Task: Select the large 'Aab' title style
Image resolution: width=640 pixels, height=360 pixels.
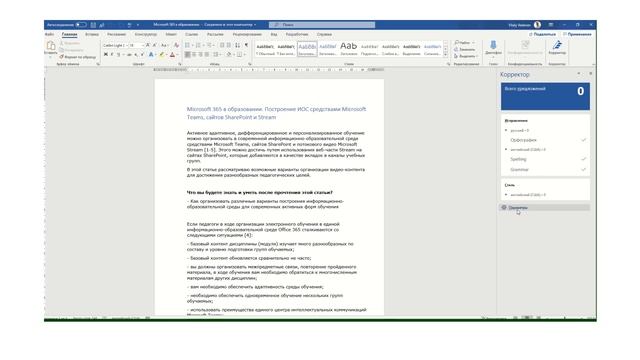Action: point(349,48)
